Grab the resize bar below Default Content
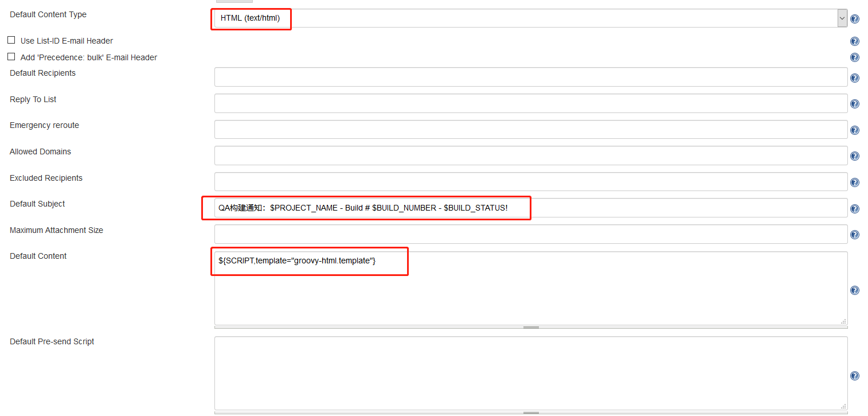Screen dimensions: 868x416 point(531,327)
